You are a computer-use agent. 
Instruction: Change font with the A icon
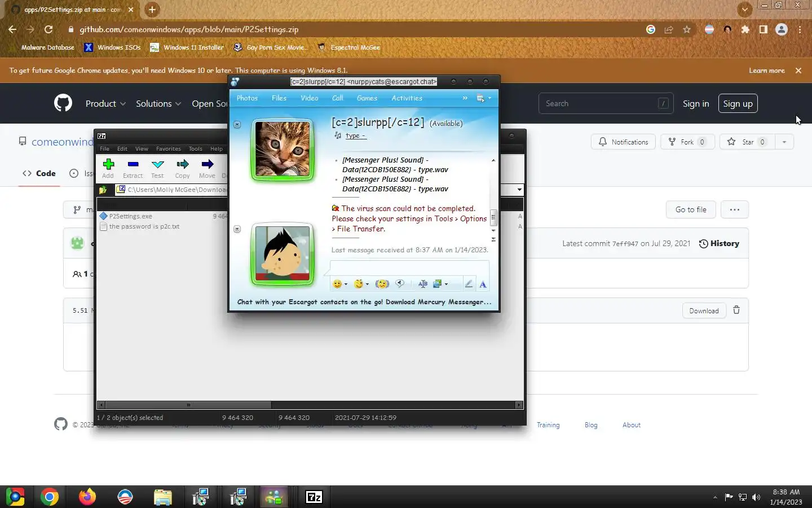point(483,284)
